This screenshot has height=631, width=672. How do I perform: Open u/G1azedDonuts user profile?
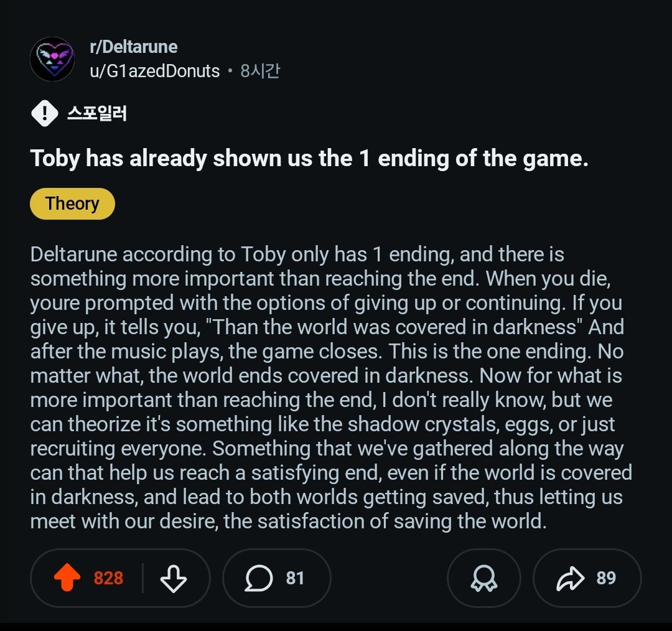tap(155, 71)
